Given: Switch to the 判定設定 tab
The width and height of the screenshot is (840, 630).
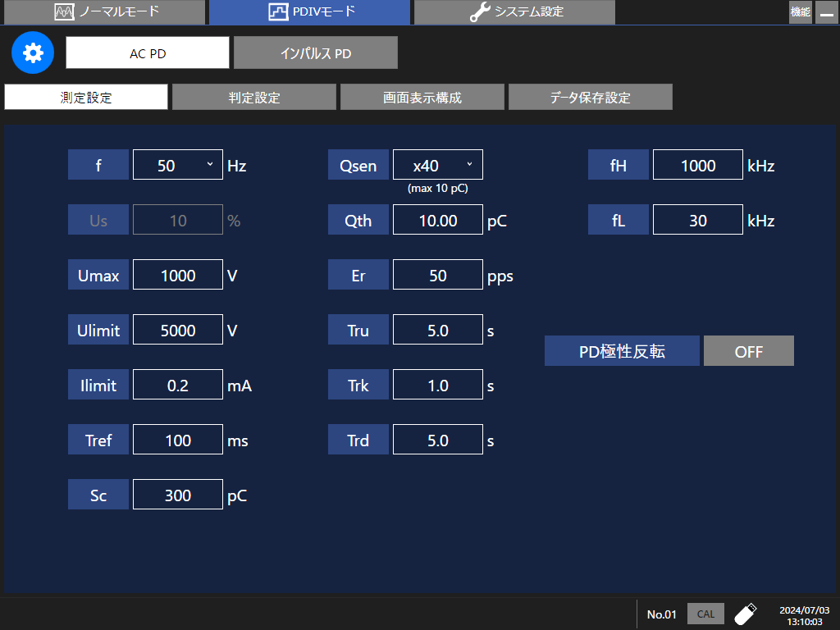Looking at the screenshot, I should click(x=253, y=96).
